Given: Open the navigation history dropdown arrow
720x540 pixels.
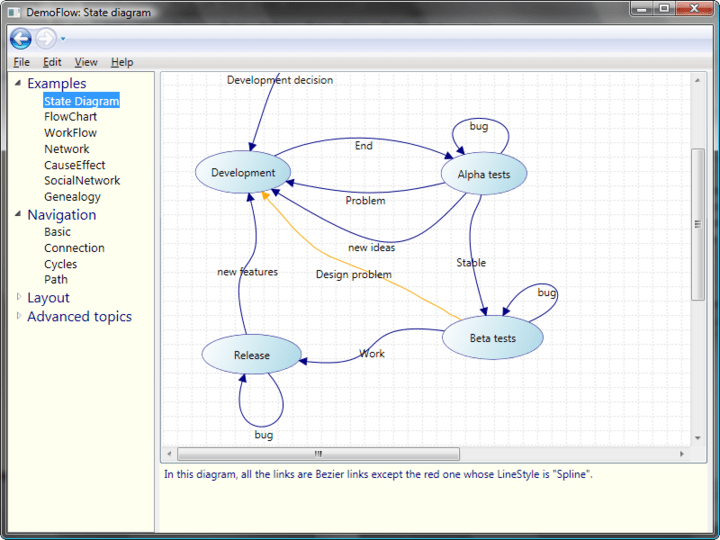Looking at the screenshot, I should [63, 40].
